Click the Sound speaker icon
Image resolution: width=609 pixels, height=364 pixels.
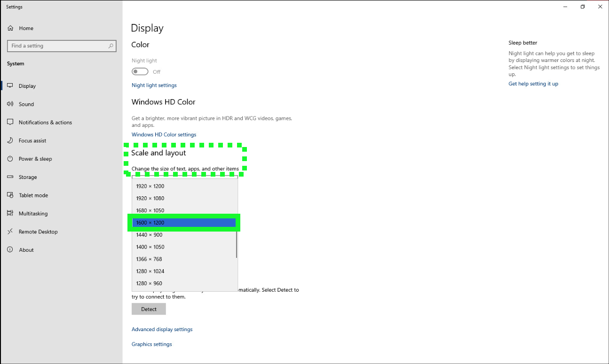tap(10, 104)
